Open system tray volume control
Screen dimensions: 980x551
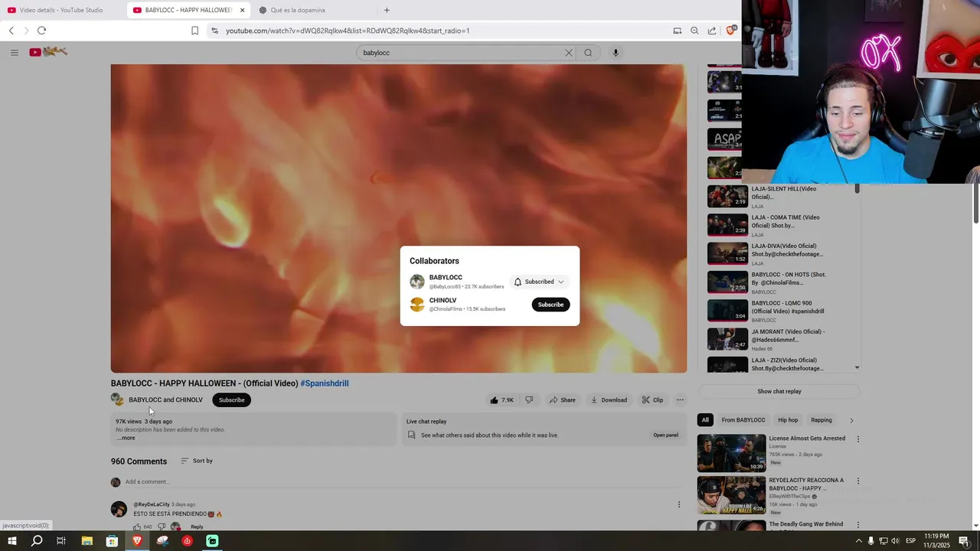895,541
